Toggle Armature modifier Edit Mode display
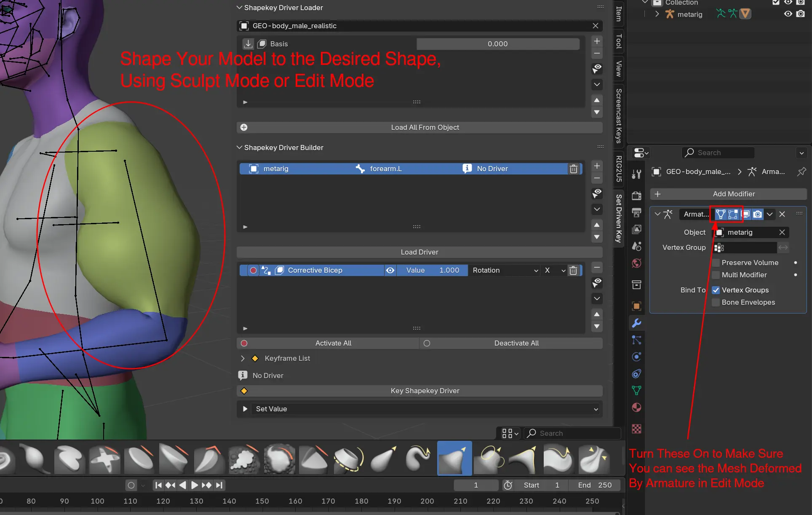 click(733, 214)
